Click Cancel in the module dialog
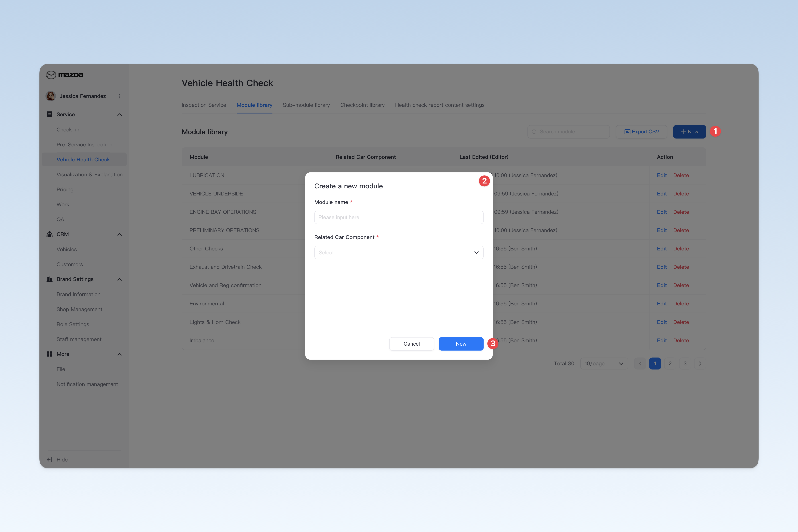This screenshot has height=532, width=798. [x=411, y=344]
